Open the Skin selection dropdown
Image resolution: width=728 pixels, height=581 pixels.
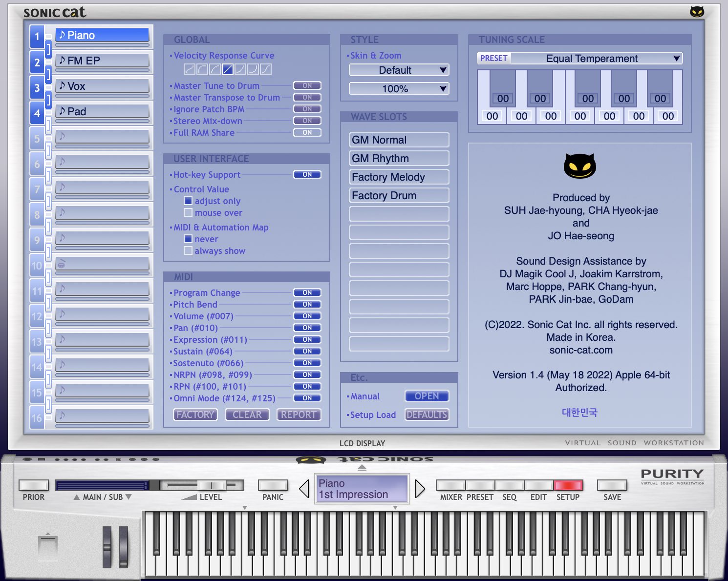[398, 70]
